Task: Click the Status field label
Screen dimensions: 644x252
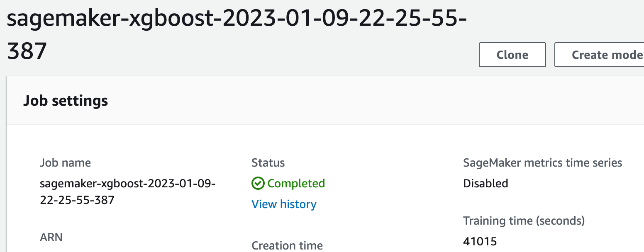Action: pos(268,162)
